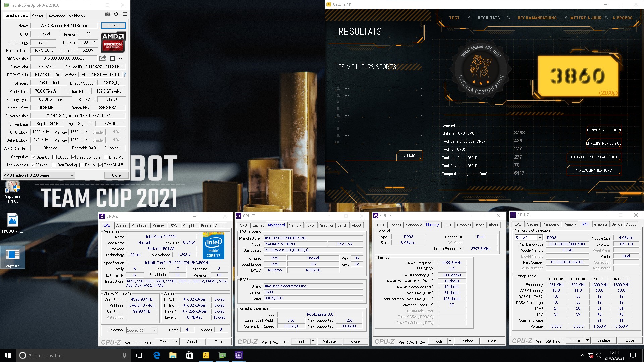
Task: Select the capture desktop icon
Action: click(12, 258)
